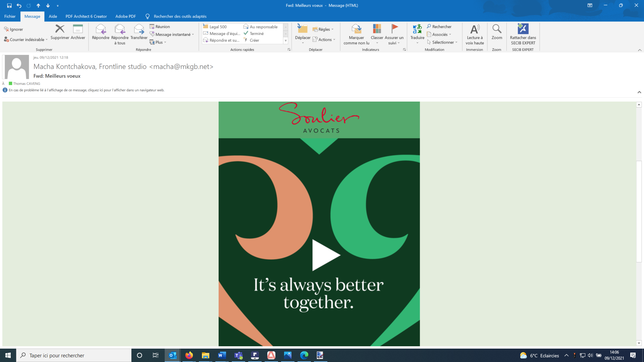
Task: Select Message d'équi... quick action
Action: [x=221, y=34]
